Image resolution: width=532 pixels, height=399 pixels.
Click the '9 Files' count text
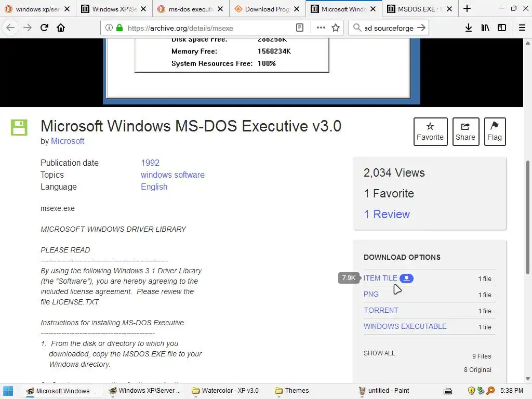coord(482,356)
